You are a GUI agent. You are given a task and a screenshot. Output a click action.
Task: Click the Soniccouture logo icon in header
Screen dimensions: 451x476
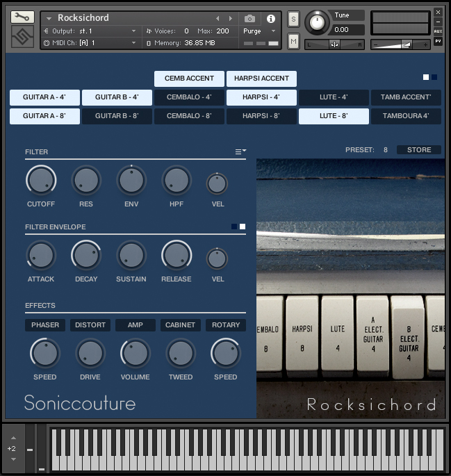pyautogui.click(x=22, y=36)
